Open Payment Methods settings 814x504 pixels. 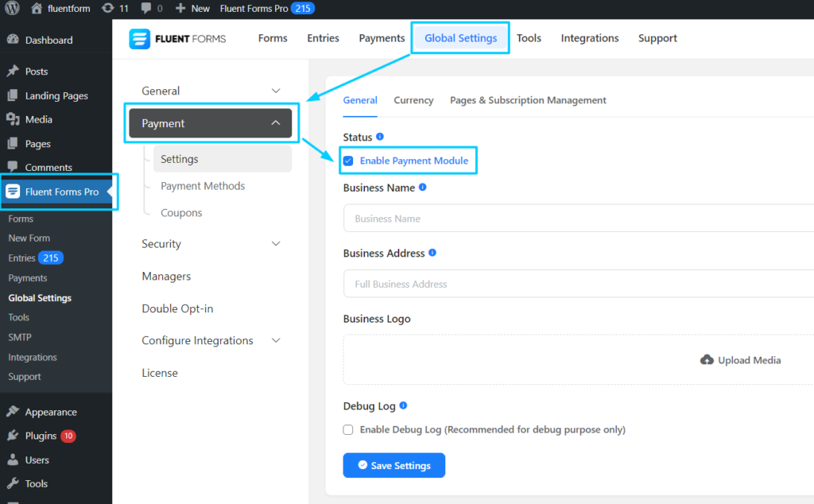tap(203, 186)
